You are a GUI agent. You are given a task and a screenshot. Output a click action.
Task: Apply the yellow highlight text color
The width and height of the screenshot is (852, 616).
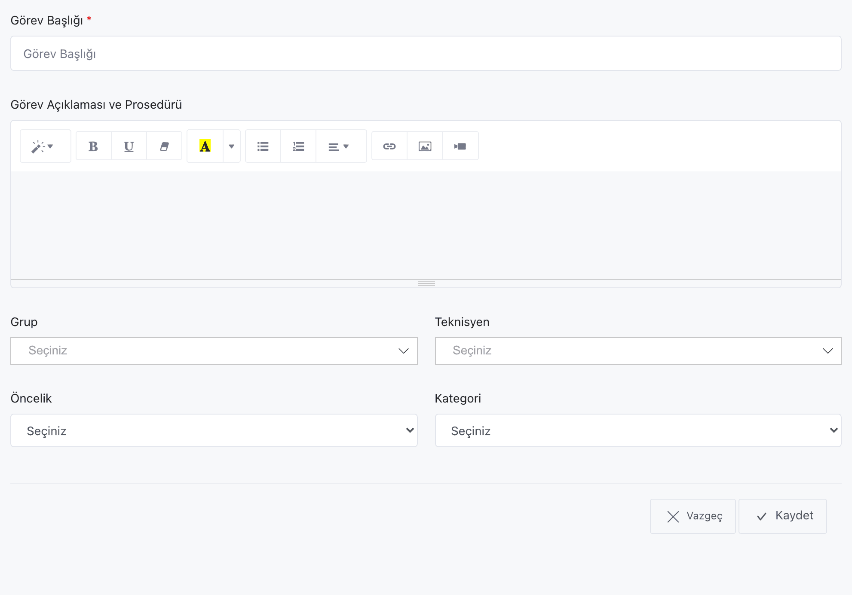pyautogui.click(x=205, y=146)
